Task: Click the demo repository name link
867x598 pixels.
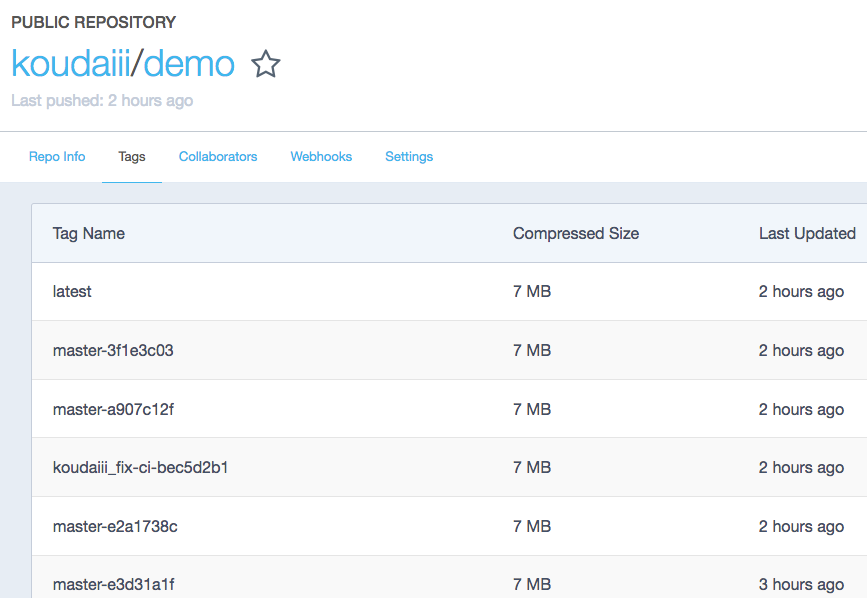Action: coord(189,64)
